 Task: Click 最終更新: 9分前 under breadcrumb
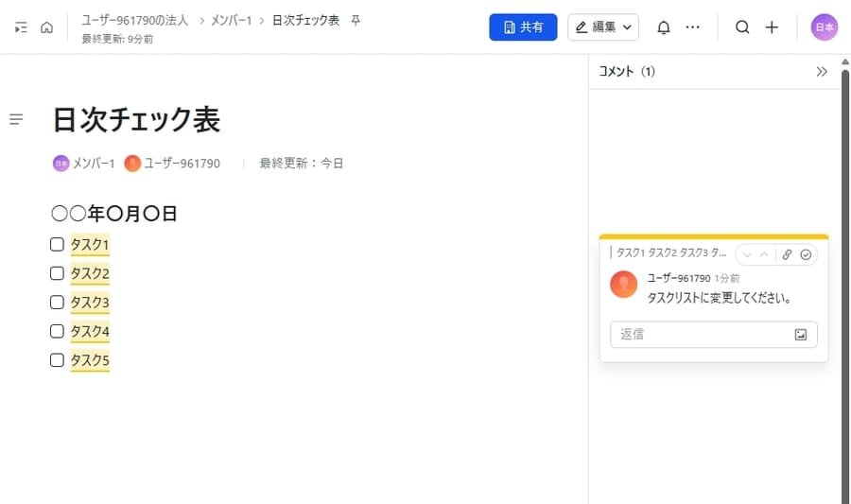[117, 39]
